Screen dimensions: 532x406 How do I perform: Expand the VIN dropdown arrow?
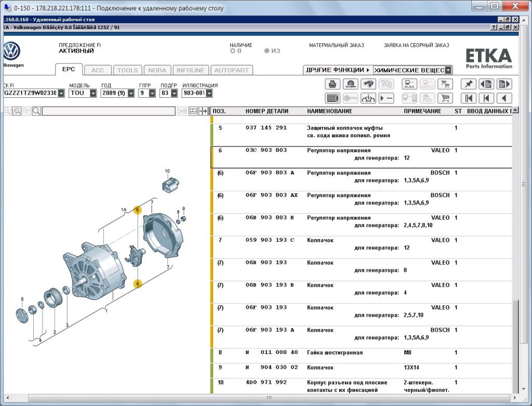(x=61, y=93)
